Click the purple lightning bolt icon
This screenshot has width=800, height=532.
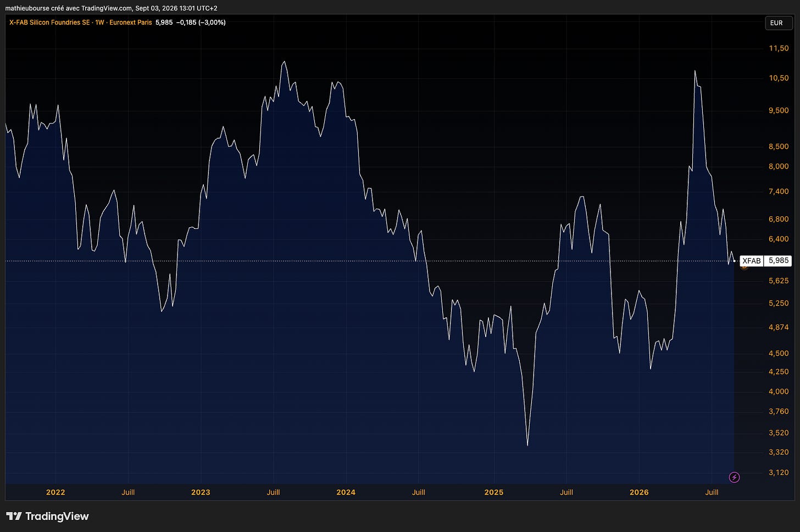734,477
